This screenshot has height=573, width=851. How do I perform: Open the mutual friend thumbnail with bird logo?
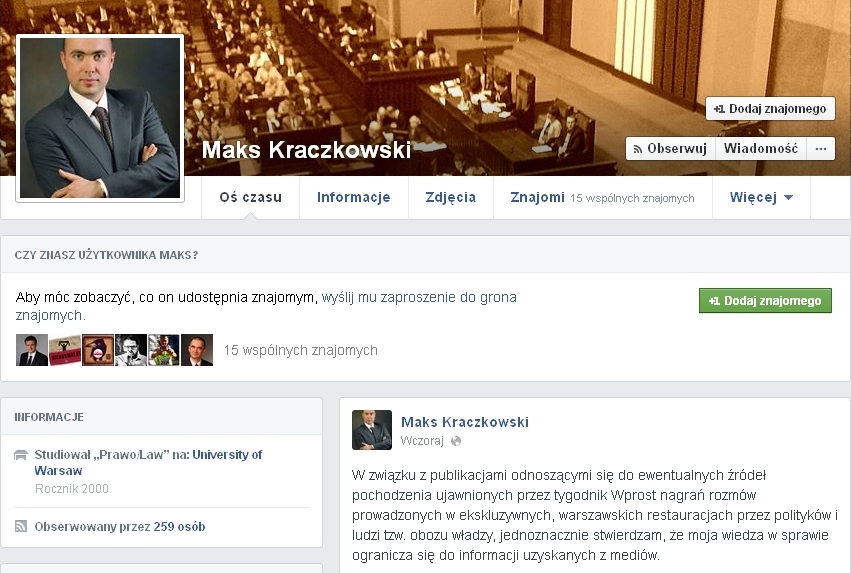point(98,350)
